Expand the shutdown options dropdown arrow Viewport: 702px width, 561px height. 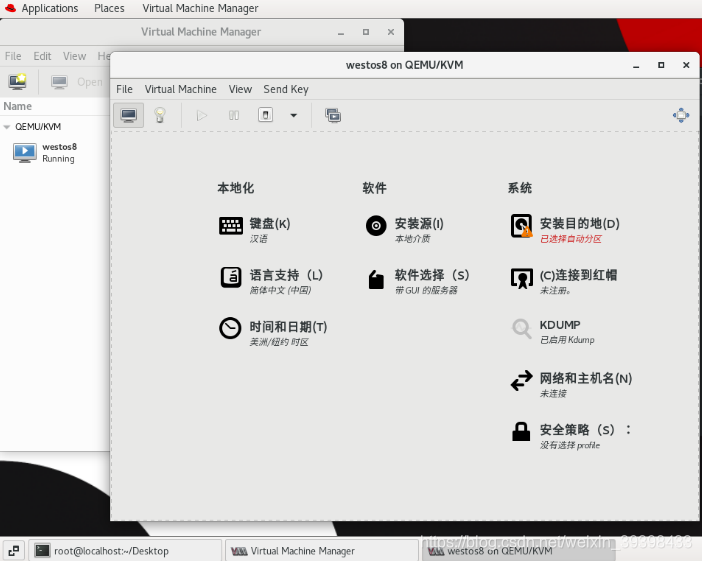(x=294, y=116)
